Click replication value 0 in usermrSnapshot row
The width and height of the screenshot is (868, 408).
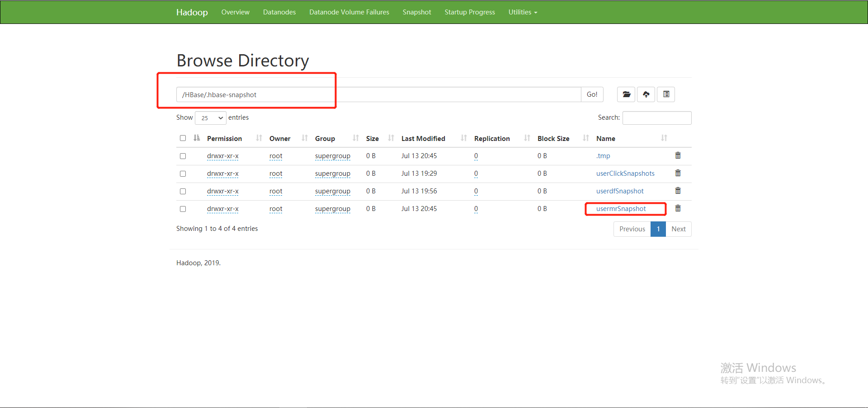[476, 209]
